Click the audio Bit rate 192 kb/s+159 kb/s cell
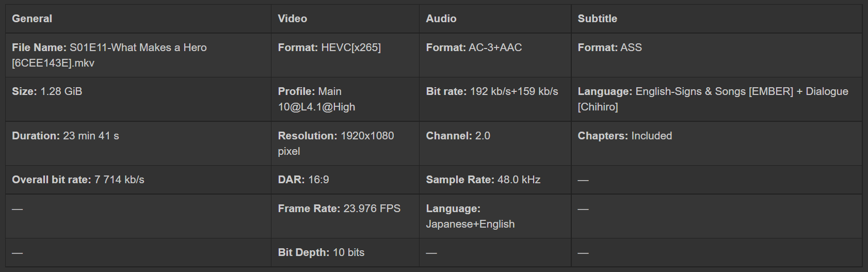Screen dimensions: 868x272 pos(492,91)
